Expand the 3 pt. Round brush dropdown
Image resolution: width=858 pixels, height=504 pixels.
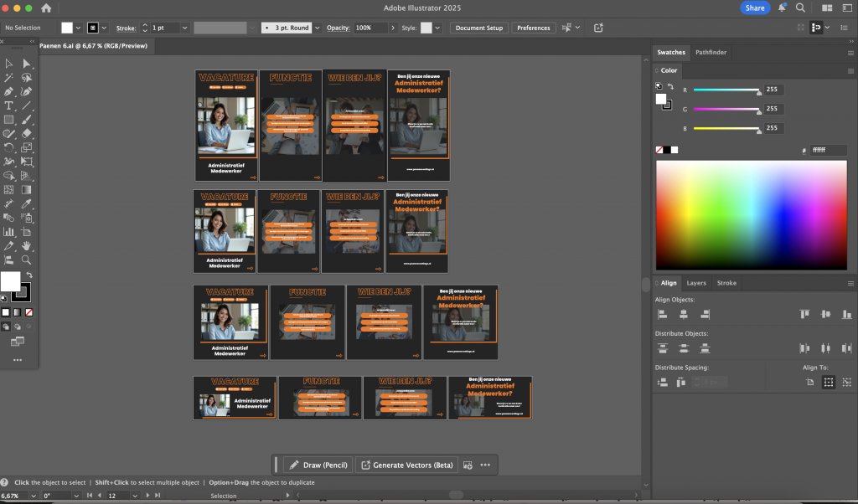[317, 28]
